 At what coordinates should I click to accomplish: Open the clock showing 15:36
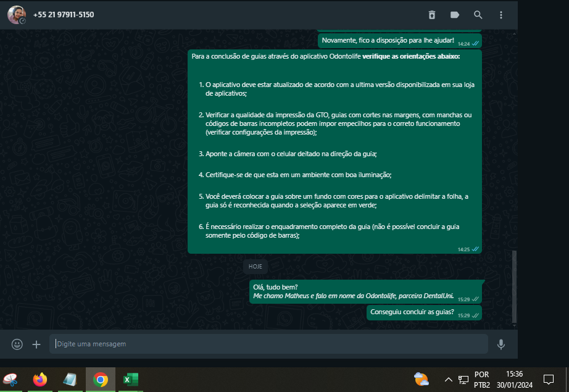coord(515,380)
